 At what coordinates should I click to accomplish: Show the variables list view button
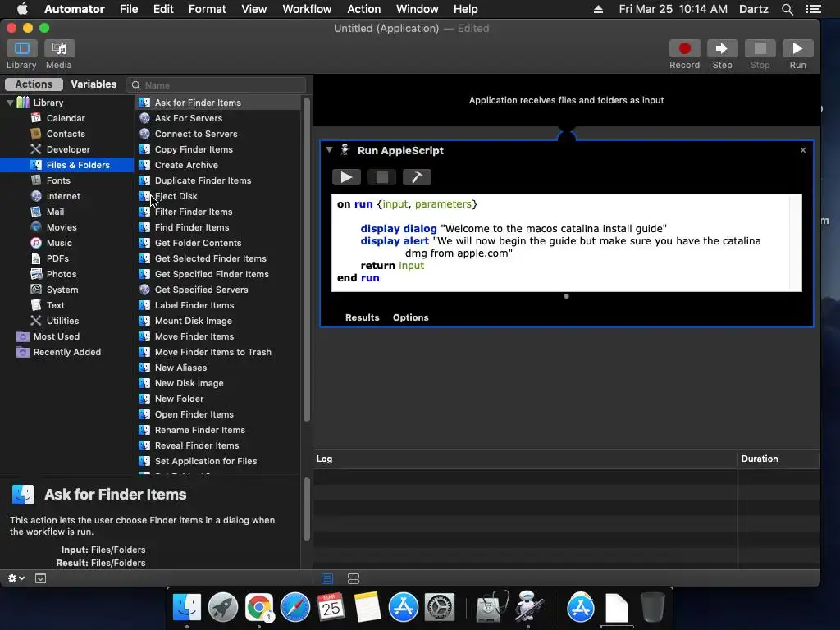click(x=354, y=578)
